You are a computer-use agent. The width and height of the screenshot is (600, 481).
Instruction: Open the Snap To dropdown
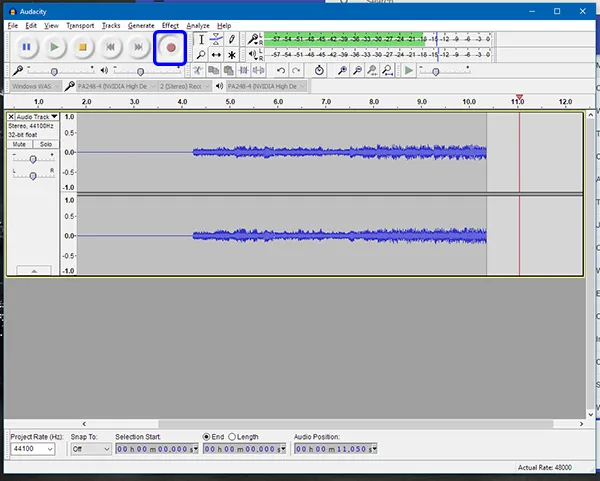(x=91, y=448)
